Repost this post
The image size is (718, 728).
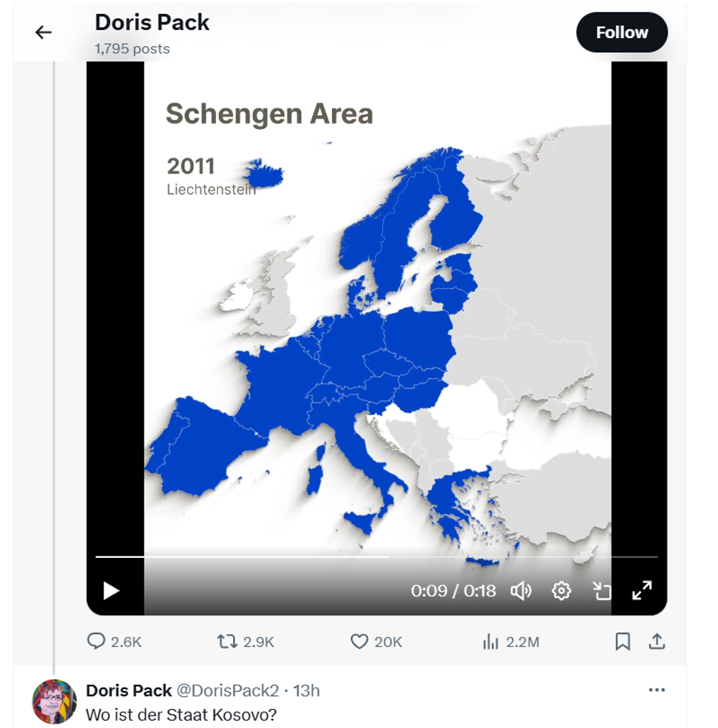click(227, 641)
